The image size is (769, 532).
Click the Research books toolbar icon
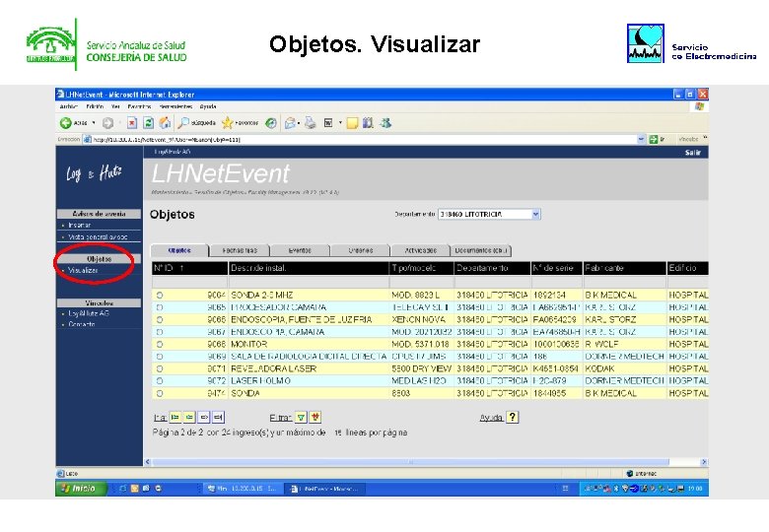click(x=368, y=123)
